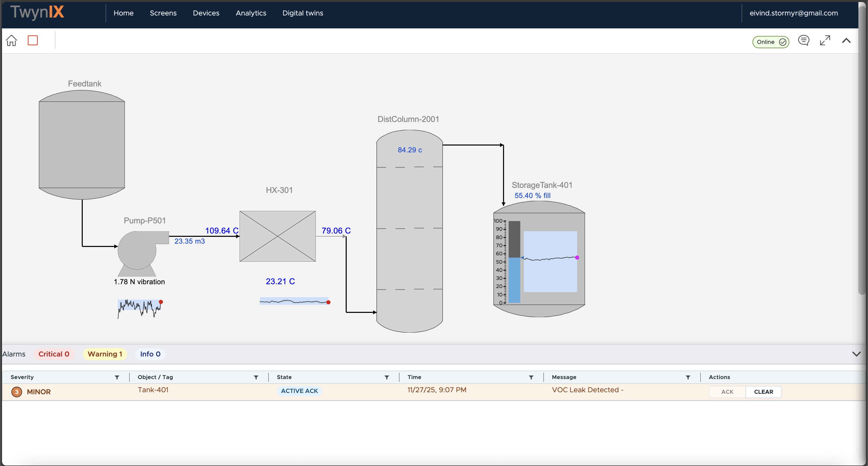
Task: Click the StorageTank-401 level gauge bar
Action: point(514,262)
